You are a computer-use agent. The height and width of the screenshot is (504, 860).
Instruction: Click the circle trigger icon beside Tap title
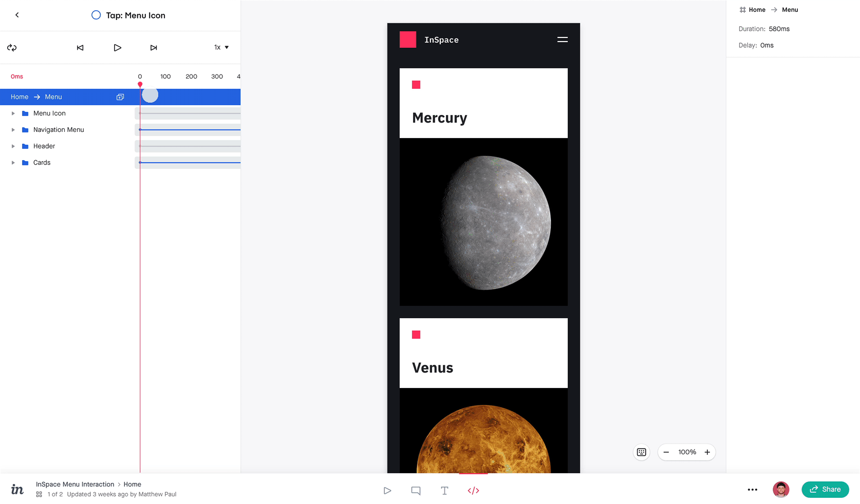96,15
